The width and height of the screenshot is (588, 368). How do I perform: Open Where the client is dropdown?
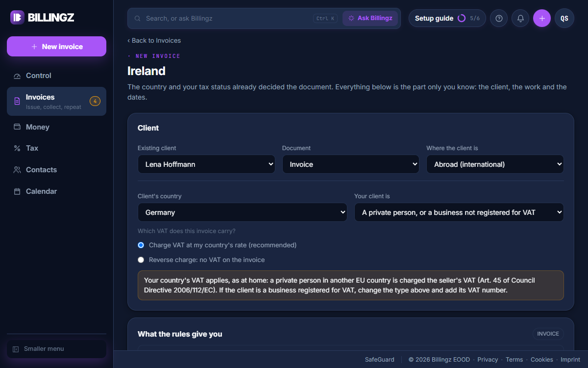pos(495,164)
